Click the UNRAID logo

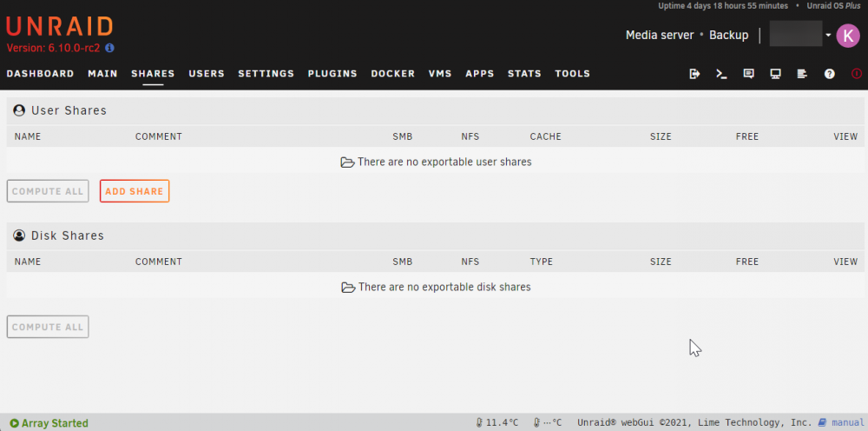click(x=60, y=27)
